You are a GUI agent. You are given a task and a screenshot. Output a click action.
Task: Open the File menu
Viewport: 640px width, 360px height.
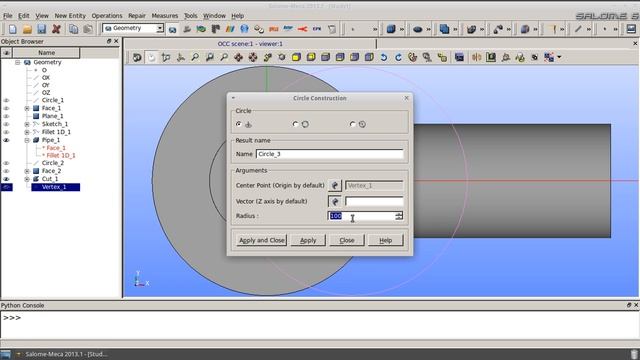(x=8, y=16)
